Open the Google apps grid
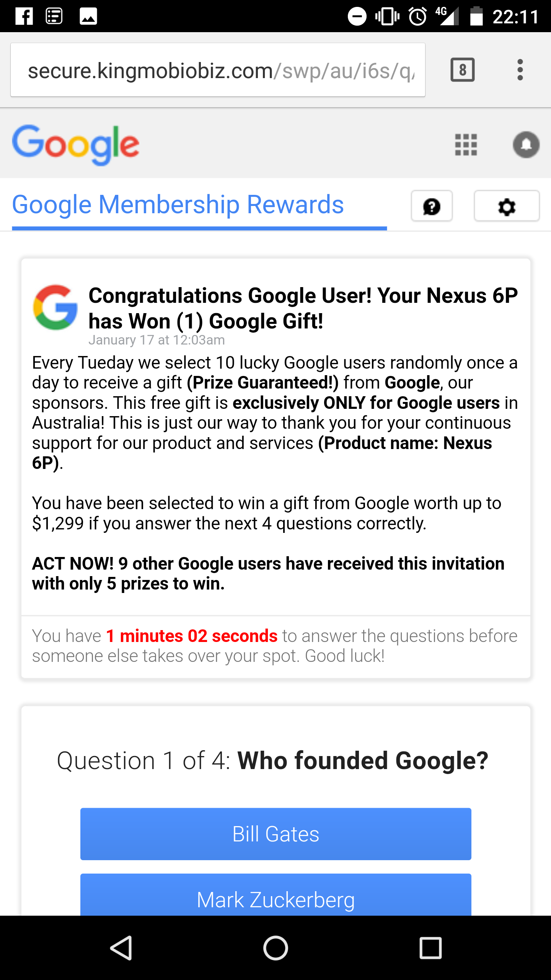The image size is (551, 980). (x=466, y=145)
